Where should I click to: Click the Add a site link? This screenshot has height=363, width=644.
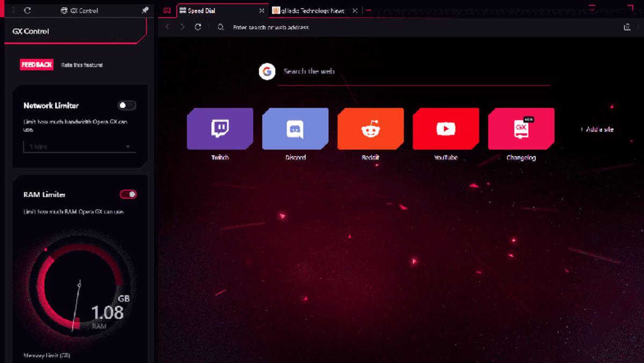[x=597, y=129]
